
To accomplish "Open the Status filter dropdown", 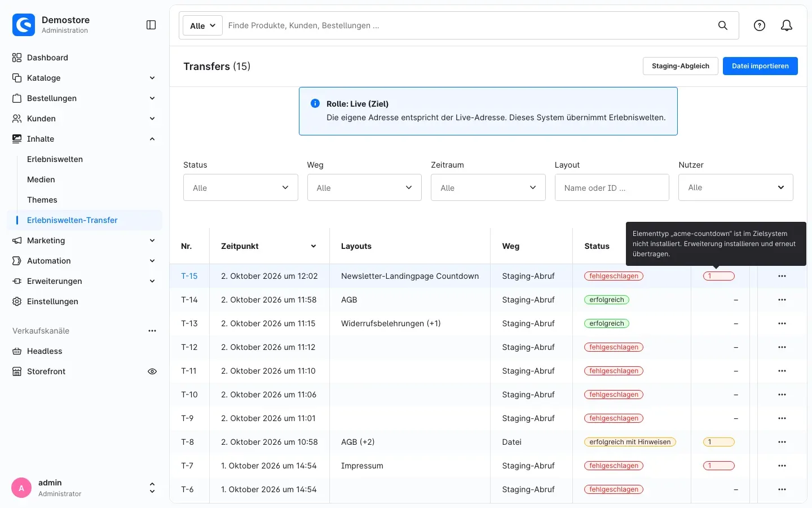I will [241, 187].
